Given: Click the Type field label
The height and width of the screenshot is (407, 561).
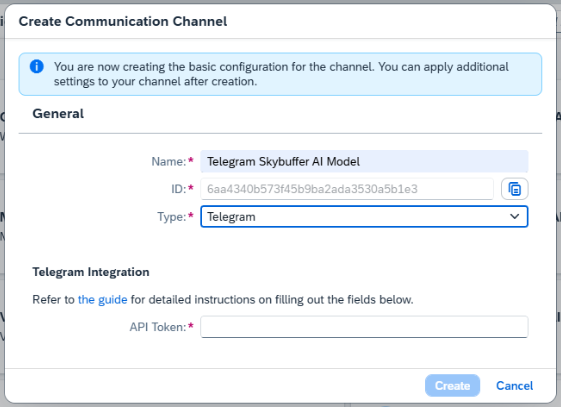Looking at the screenshot, I should pos(172,217).
